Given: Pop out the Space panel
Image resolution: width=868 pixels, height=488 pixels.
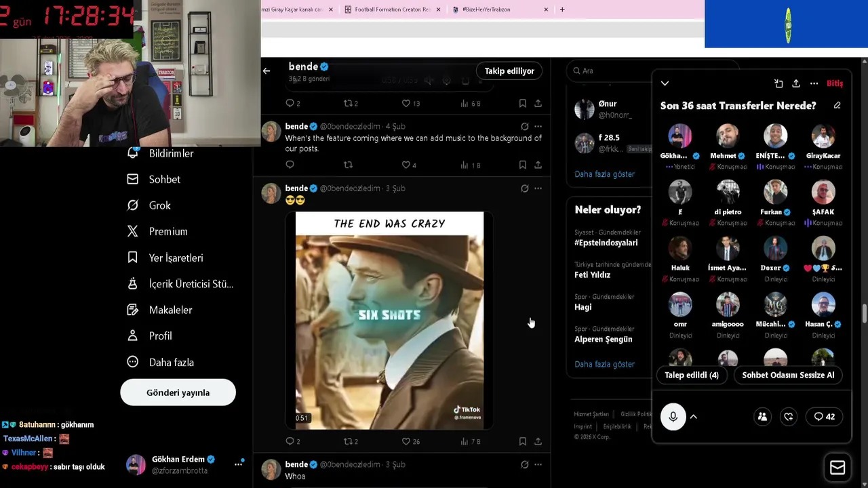Looking at the screenshot, I should 778,83.
